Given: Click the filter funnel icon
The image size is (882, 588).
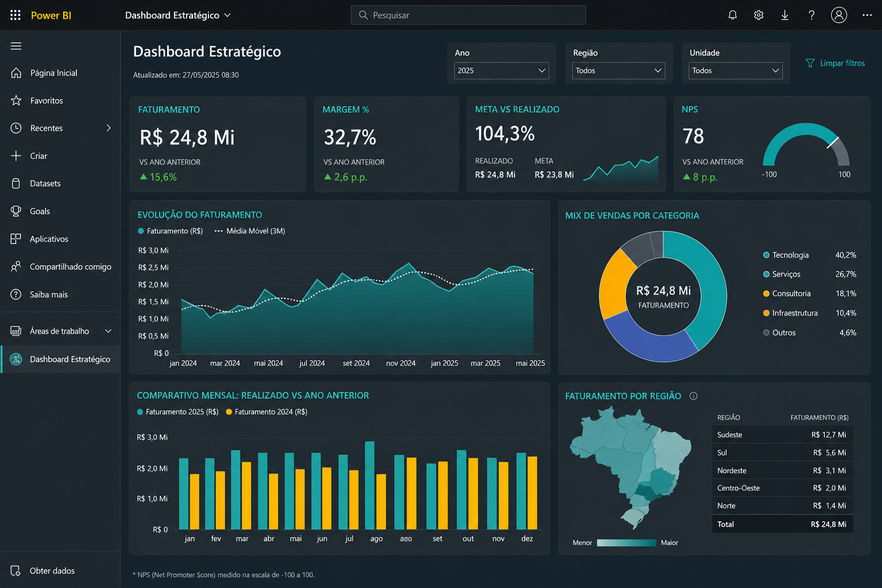Looking at the screenshot, I should 810,63.
